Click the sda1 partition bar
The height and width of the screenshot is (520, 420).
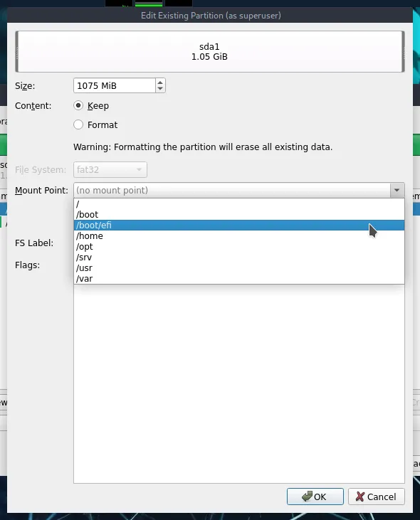210,52
